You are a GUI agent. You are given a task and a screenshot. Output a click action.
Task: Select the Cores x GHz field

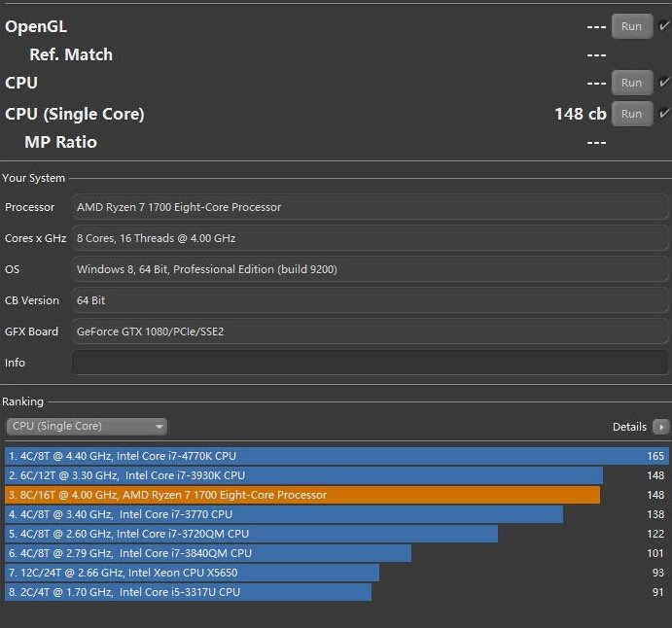click(371, 238)
